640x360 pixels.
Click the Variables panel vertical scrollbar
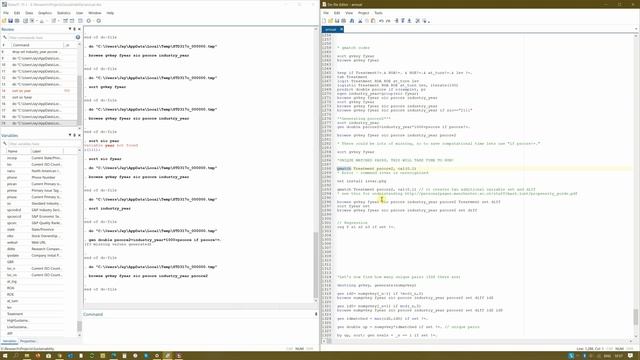[79, 326]
